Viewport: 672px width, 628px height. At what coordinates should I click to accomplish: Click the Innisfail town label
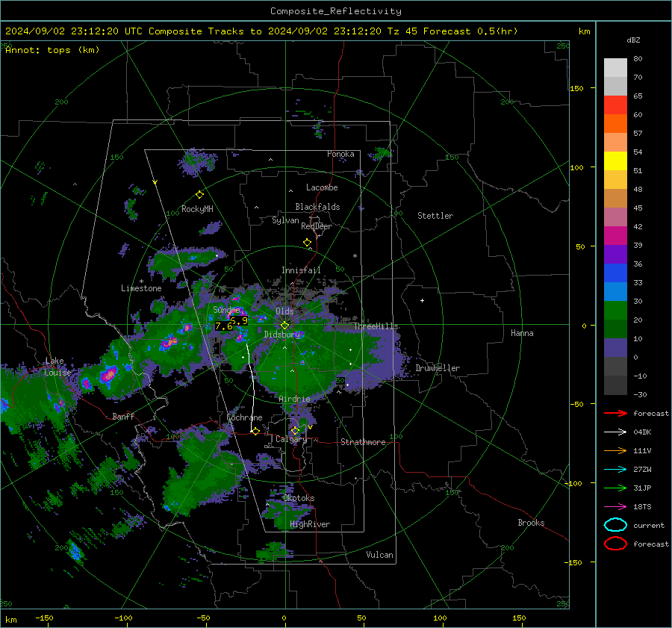pos(301,270)
